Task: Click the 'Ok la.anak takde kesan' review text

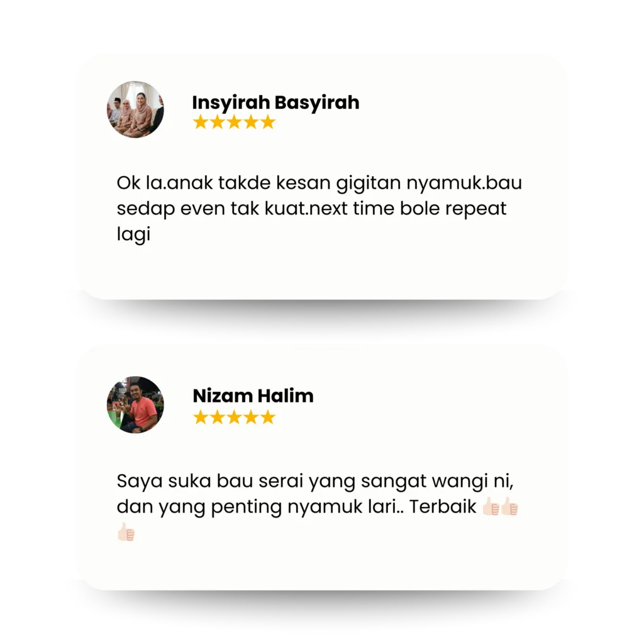Action: 319,208
